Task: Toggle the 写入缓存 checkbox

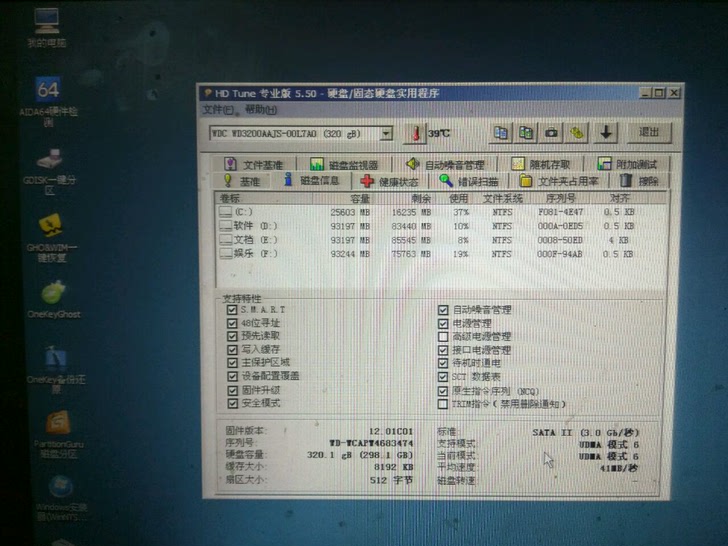Action: 232,350
